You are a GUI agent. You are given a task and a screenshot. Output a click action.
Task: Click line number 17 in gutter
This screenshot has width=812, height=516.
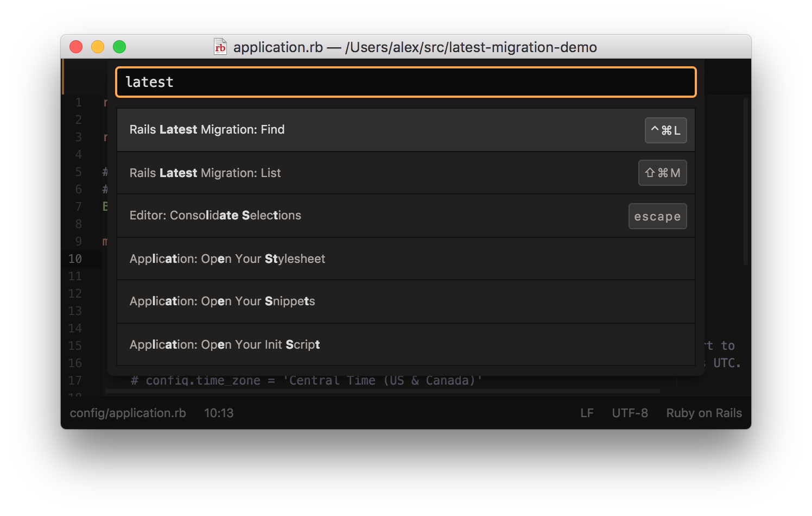click(75, 380)
